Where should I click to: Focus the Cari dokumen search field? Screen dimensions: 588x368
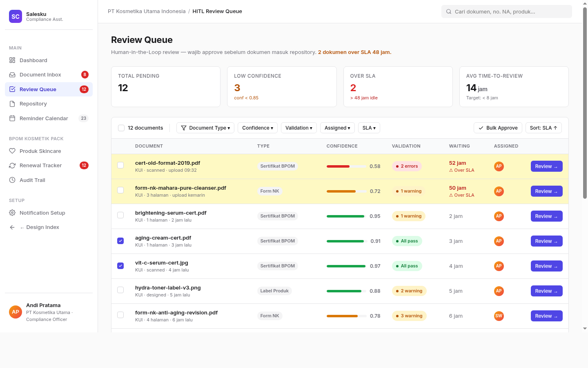507,11
